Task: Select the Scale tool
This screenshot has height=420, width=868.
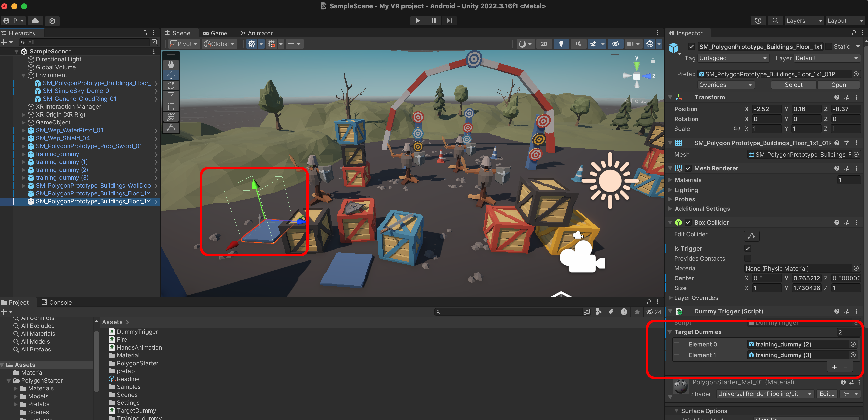Action: click(x=171, y=96)
